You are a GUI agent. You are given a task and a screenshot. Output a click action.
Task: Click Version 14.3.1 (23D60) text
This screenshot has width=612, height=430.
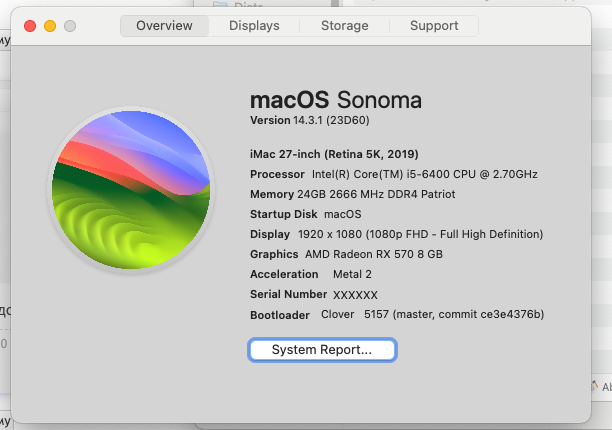310,120
